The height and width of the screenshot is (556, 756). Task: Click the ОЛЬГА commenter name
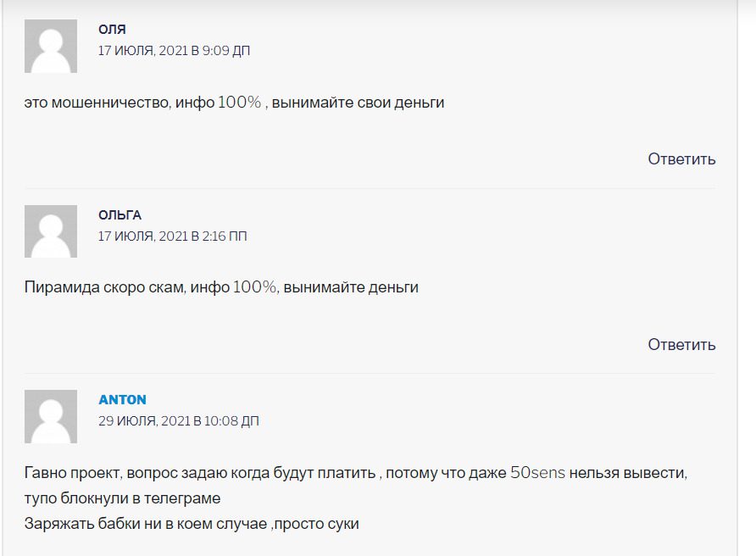pyautogui.click(x=120, y=214)
